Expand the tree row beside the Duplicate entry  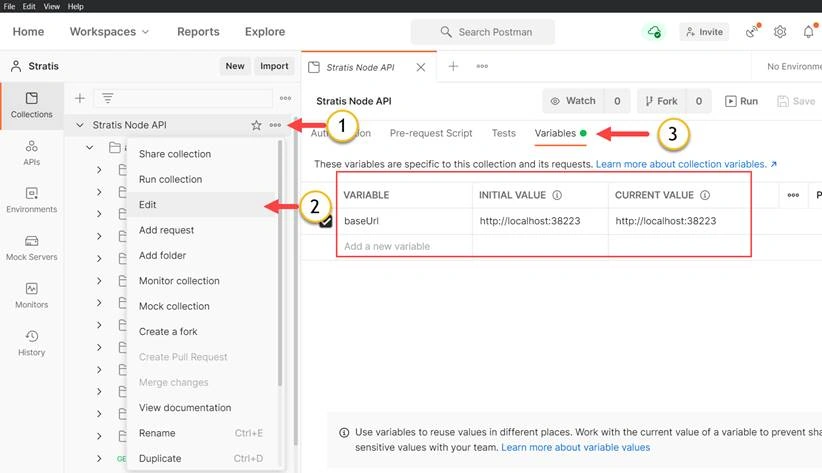click(99, 458)
